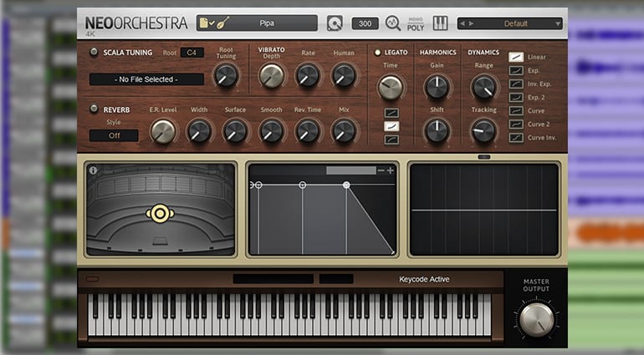Viewport: 644px width, 355px height.
Task: Click the envelope minus button
Action: (381, 170)
